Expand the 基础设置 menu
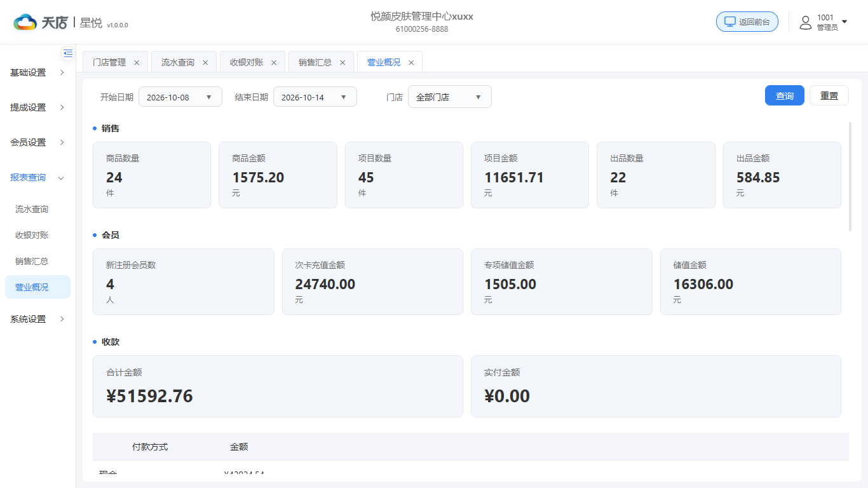 pyautogui.click(x=37, y=72)
